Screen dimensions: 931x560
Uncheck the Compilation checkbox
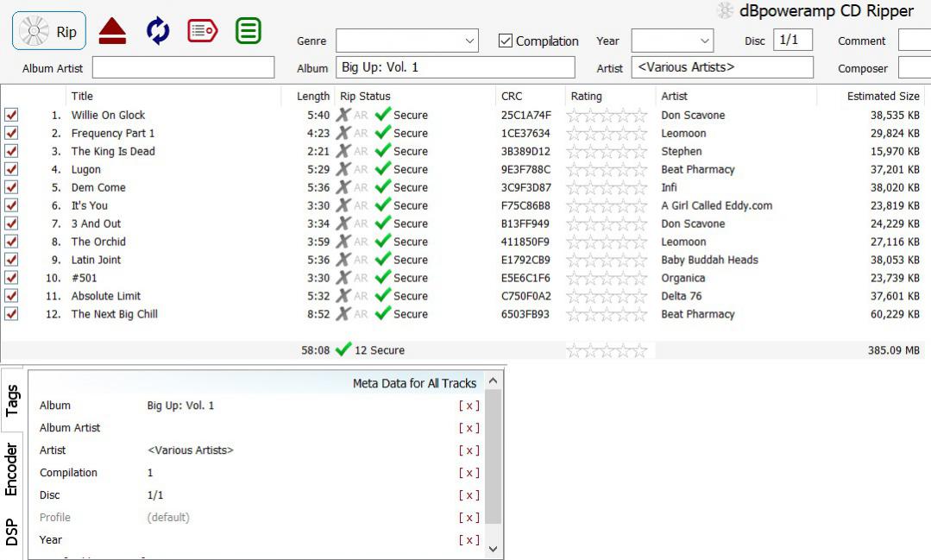[506, 41]
